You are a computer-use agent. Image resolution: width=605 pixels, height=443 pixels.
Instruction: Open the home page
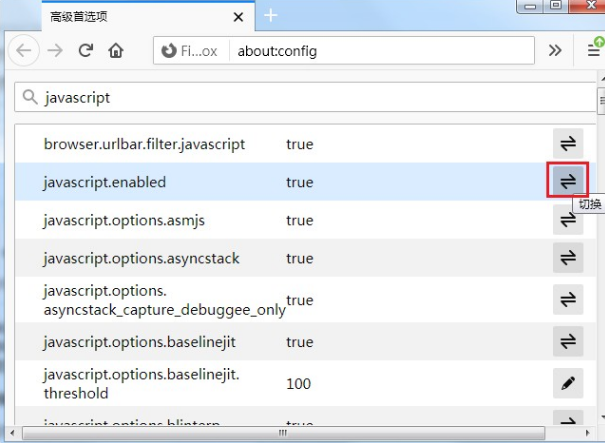[x=116, y=50]
